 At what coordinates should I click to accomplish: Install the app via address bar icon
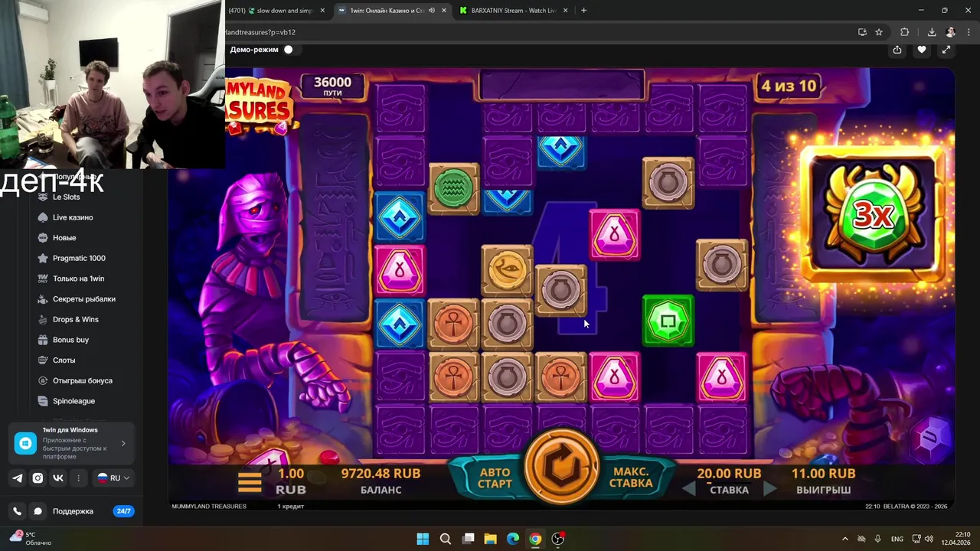(862, 32)
